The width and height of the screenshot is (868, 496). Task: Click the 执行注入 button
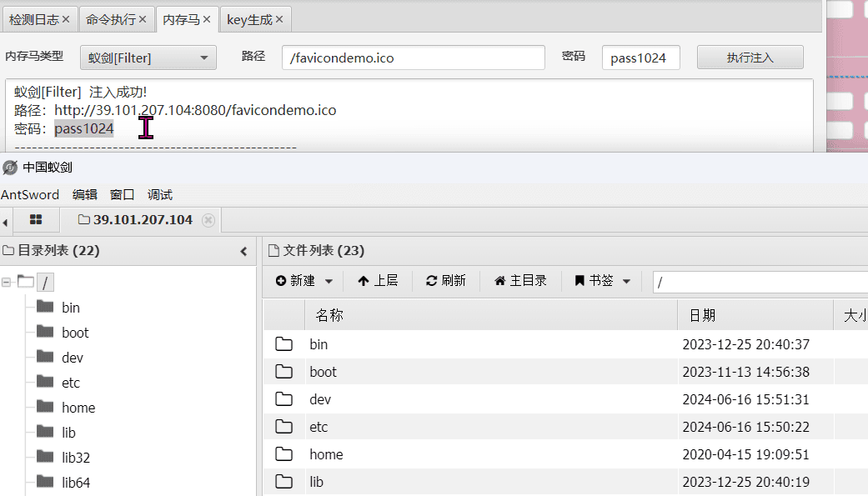(750, 58)
